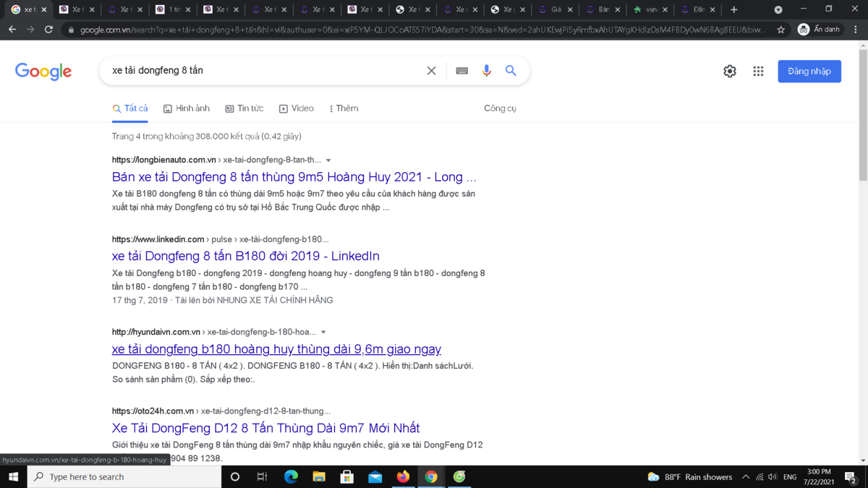868x488 pixels.
Task: Go back with browser back arrow
Action: click(12, 30)
